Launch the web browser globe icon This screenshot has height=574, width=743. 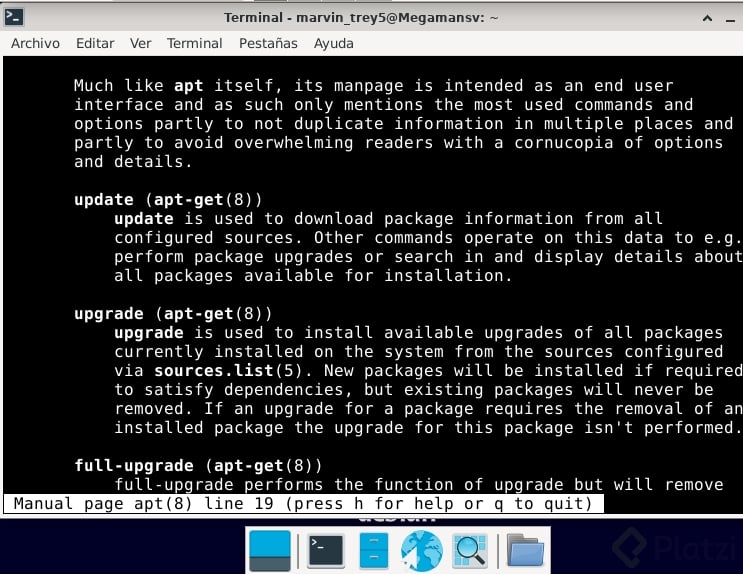[421, 551]
